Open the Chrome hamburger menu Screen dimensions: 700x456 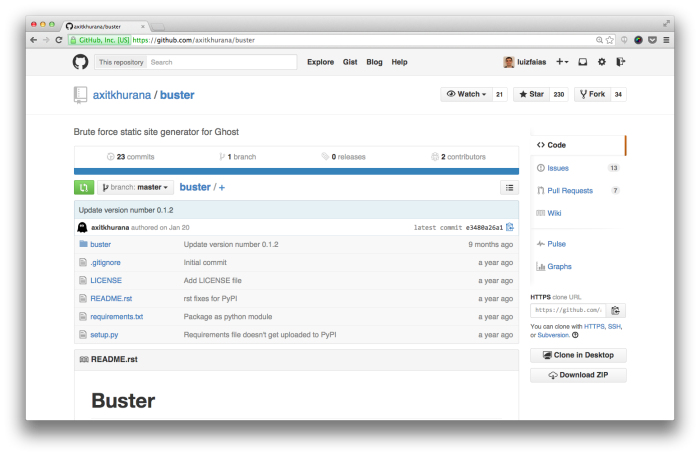click(666, 40)
